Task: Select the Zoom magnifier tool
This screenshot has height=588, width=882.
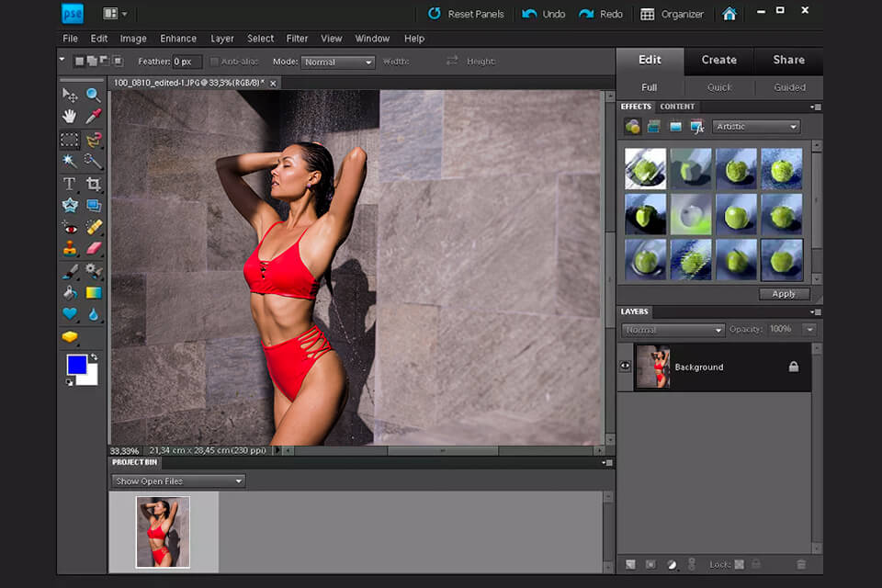Action: coord(93,95)
